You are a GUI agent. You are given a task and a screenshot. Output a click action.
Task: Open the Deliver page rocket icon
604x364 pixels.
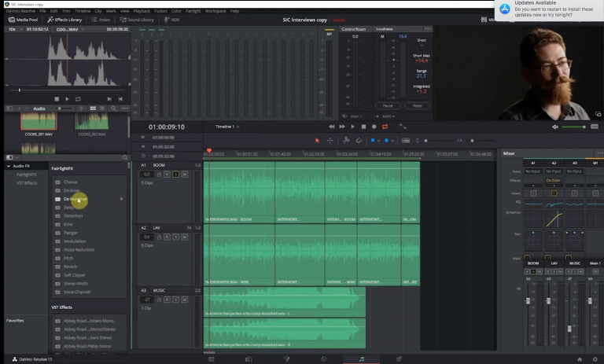click(x=399, y=359)
